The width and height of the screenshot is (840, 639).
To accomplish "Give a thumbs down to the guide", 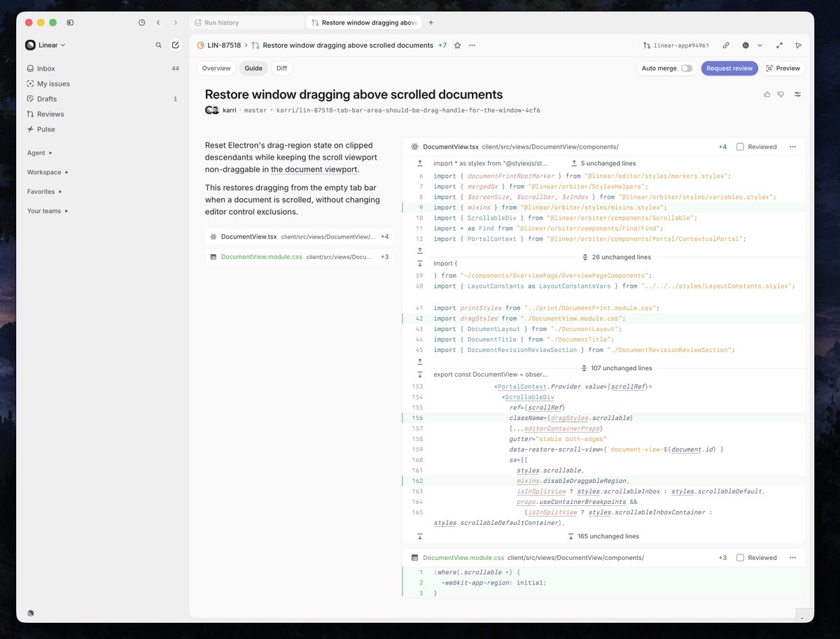I will click(780, 94).
